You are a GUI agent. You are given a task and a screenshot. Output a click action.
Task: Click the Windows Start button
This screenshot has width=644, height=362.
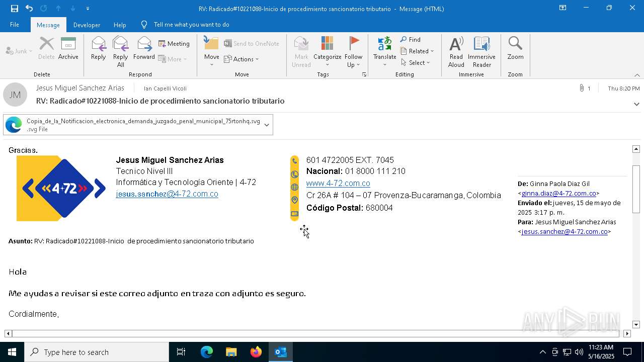[12, 352]
